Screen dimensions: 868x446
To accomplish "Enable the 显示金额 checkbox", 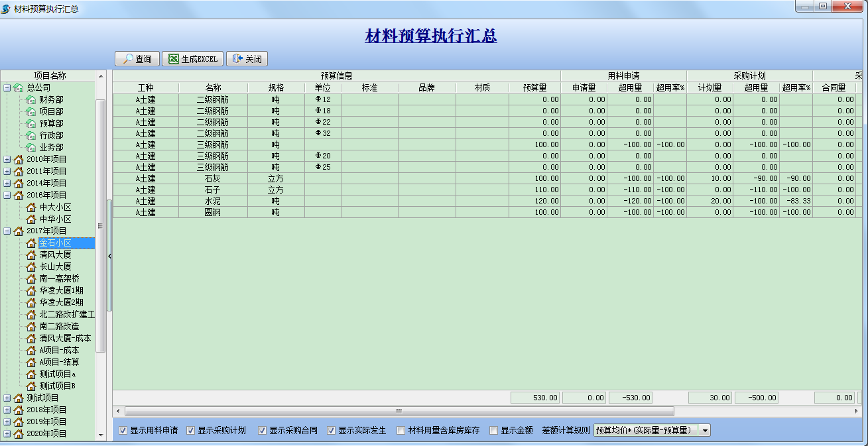I will point(493,429).
